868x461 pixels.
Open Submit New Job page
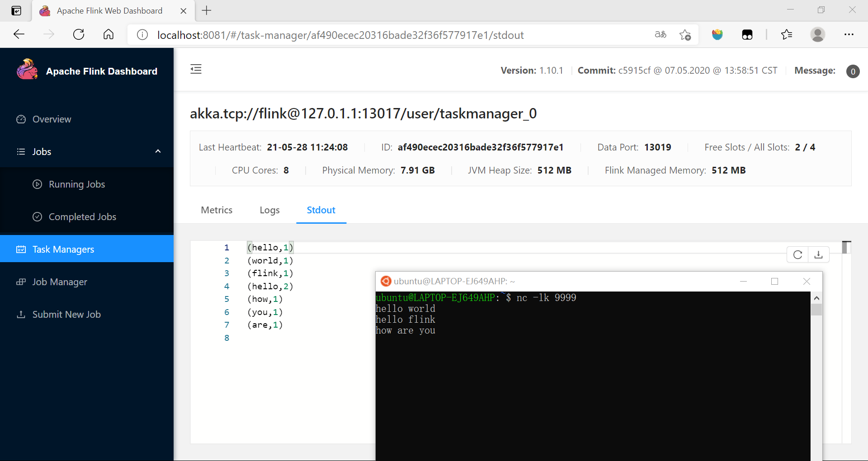tap(87, 315)
